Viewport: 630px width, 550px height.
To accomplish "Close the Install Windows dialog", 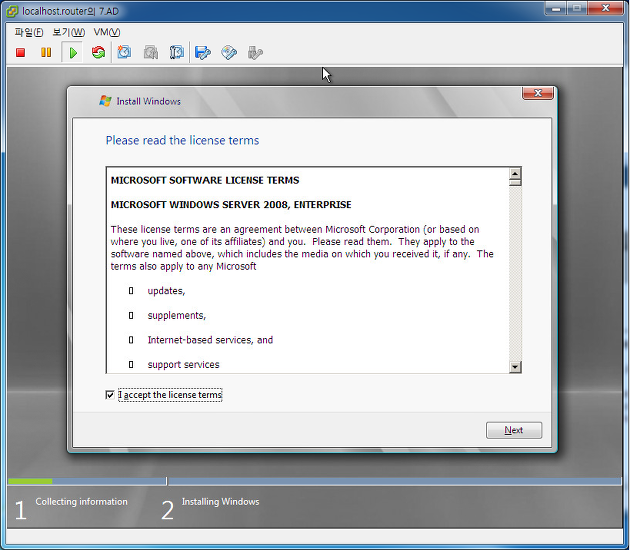I will click(x=538, y=93).
